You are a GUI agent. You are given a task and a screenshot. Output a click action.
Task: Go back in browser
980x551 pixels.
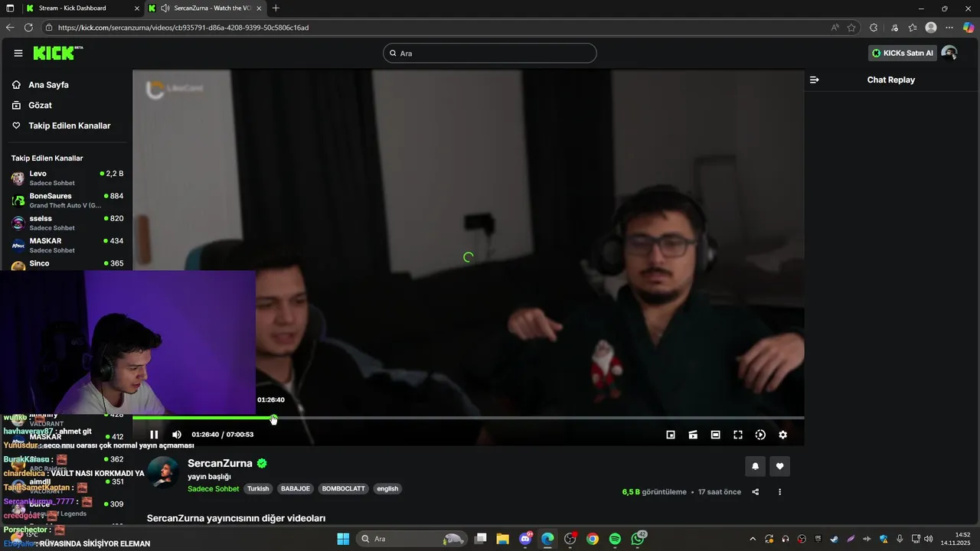(10, 28)
